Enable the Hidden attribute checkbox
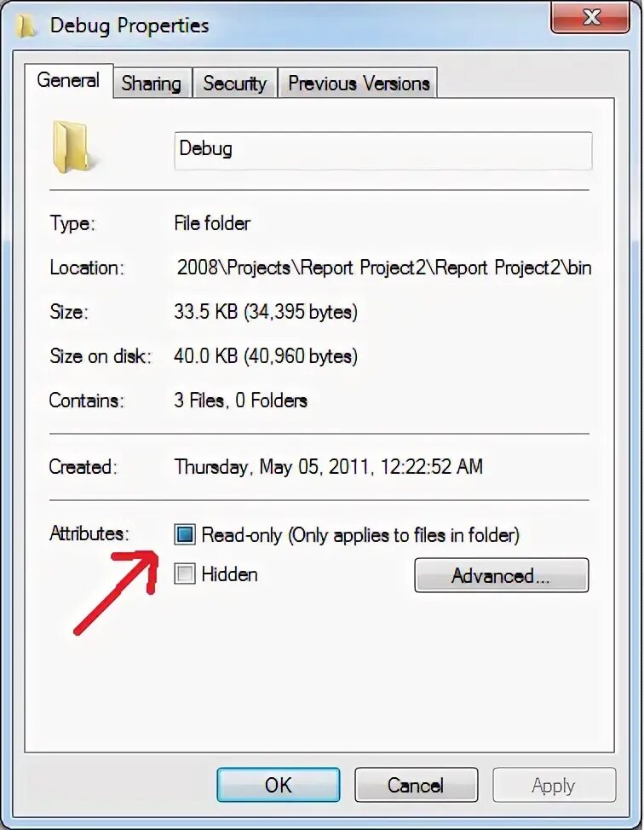This screenshot has width=644, height=830. (x=185, y=574)
